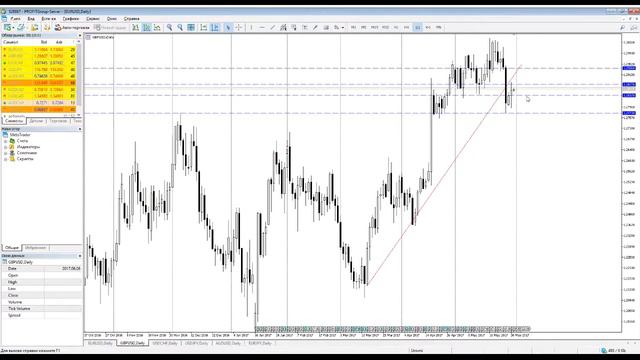This screenshot has height=360, width=640.
Task: Switch to M15 timeframe
Action: pos(374,27)
